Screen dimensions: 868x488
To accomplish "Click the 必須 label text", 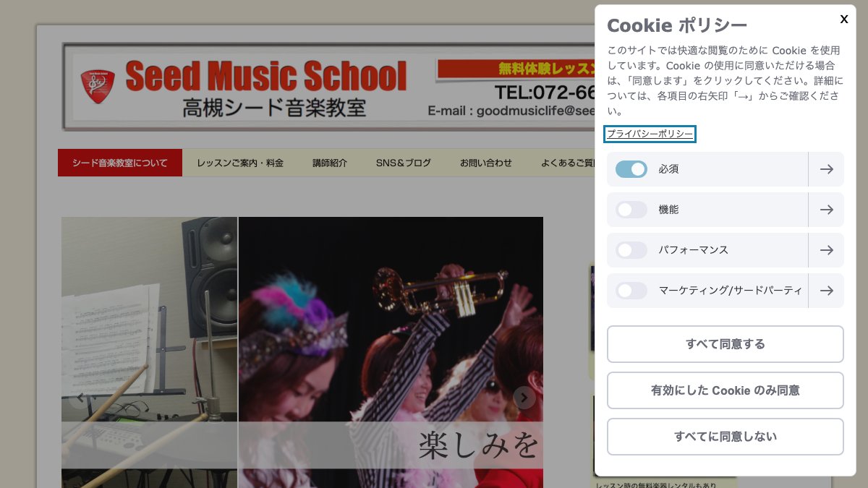I will [x=668, y=169].
